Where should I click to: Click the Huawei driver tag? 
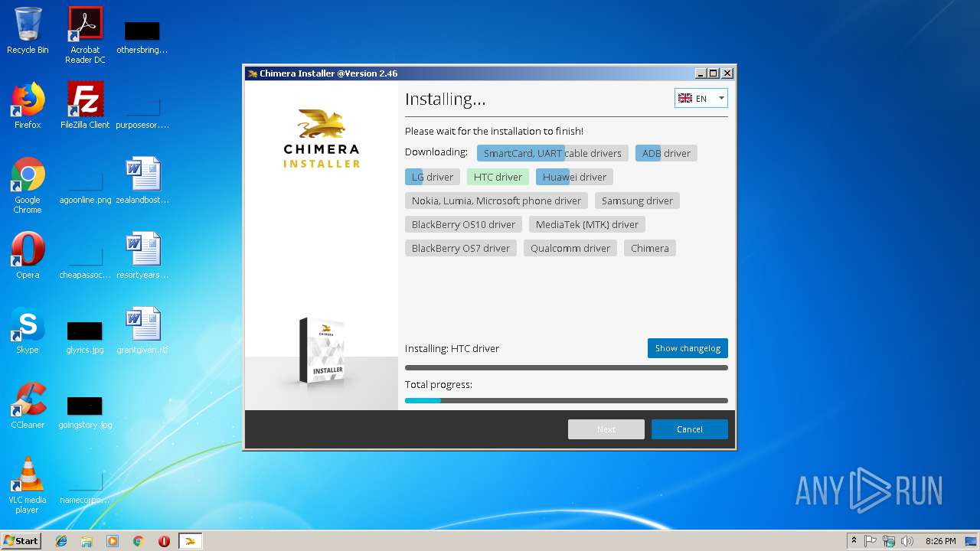tap(574, 177)
